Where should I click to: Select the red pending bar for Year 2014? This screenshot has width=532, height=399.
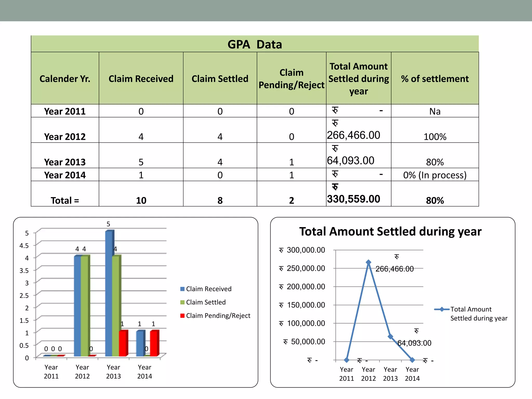(x=154, y=343)
